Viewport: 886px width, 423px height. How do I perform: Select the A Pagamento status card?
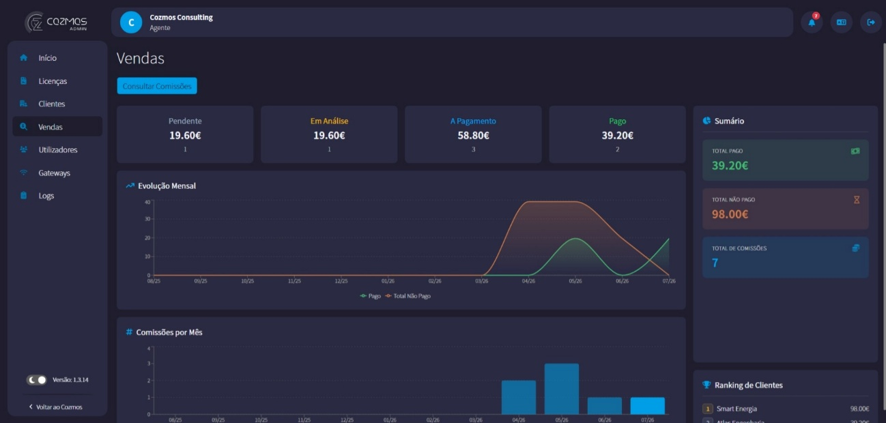click(473, 134)
